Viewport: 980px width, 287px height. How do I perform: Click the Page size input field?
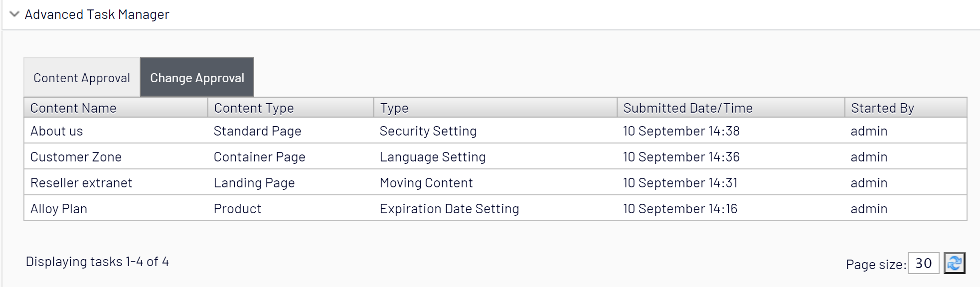pyautogui.click(x=923, y=263)
